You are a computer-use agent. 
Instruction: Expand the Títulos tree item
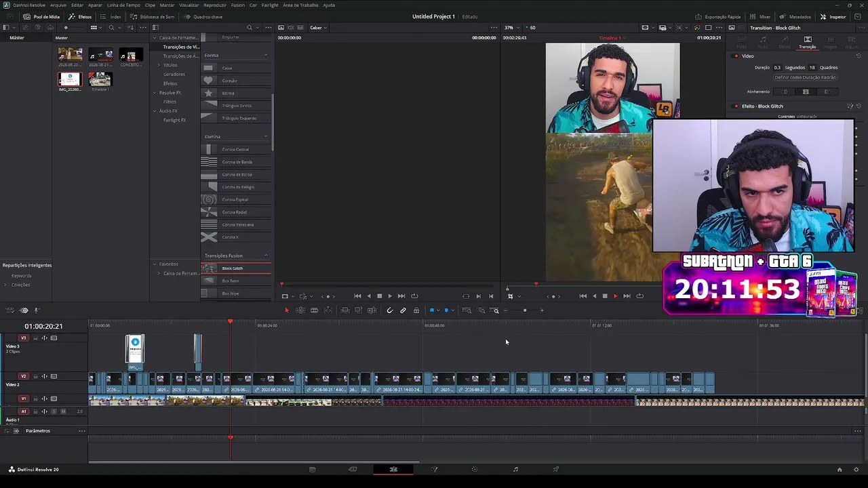pyautogui.click(x=159, y=65)
